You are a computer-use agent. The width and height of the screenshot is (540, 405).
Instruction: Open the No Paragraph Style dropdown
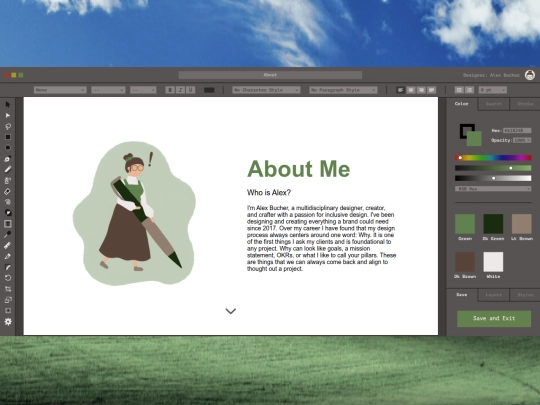(x=343, y=90)
